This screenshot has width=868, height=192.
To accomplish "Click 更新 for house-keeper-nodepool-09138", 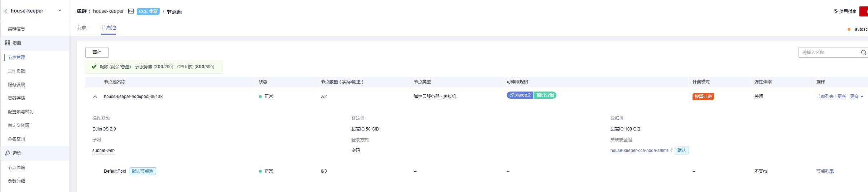I will [x=842, y=97].
